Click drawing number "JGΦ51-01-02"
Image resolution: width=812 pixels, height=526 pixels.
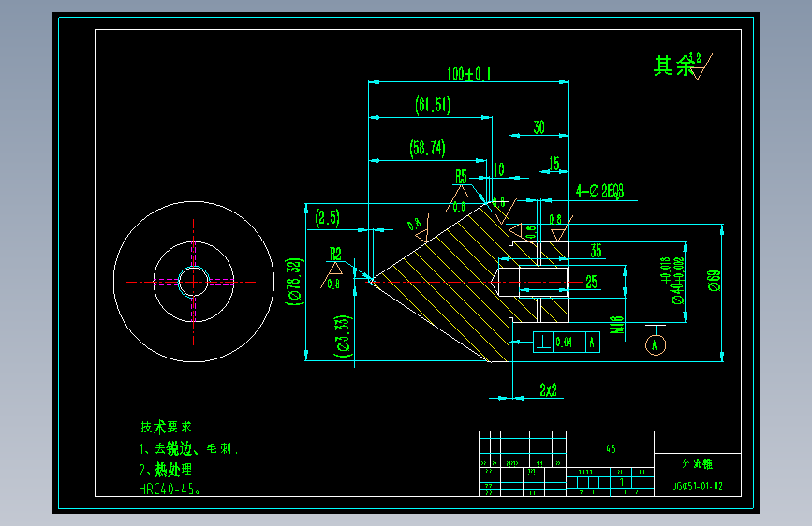pyautogui.click(x=698, y=486)
